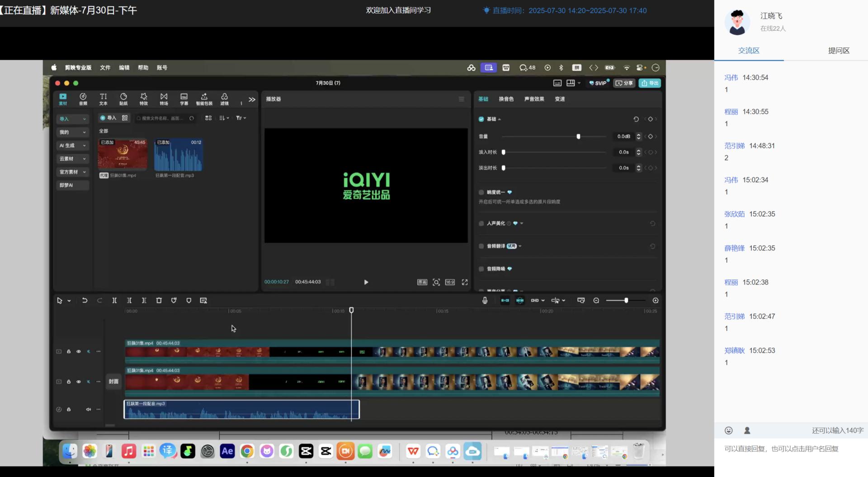
Task: Click the 导出 export button
Action: 650,83
